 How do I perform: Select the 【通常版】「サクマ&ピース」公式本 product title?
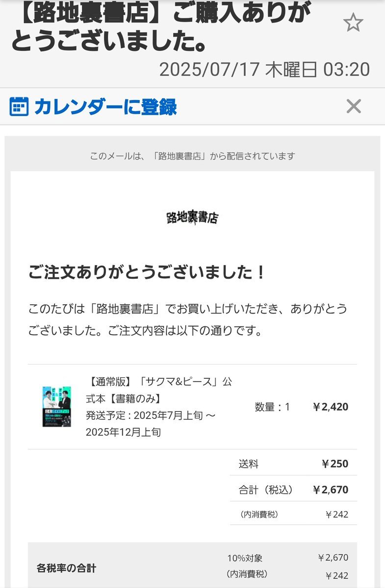coord(159,390)
